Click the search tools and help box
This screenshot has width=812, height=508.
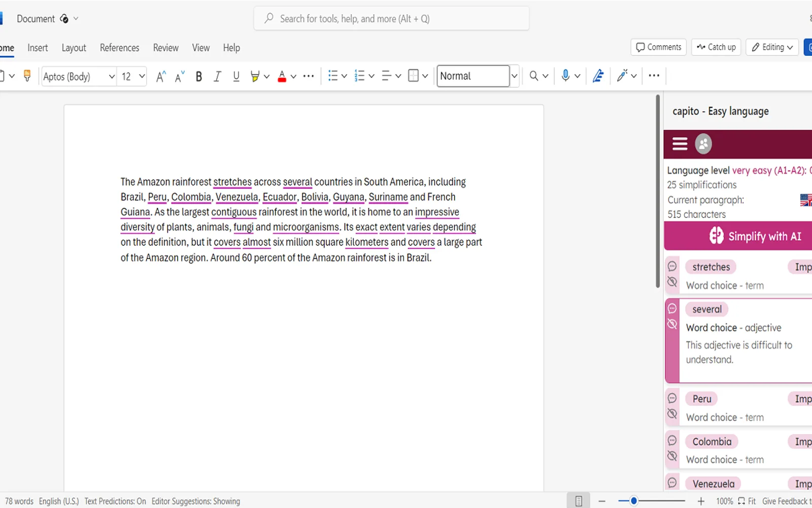(x=391, y=19)
